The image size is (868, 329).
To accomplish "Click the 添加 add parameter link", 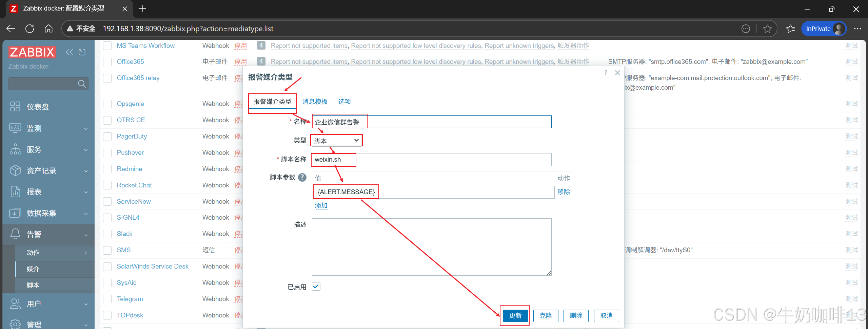I will pos(321,205).
